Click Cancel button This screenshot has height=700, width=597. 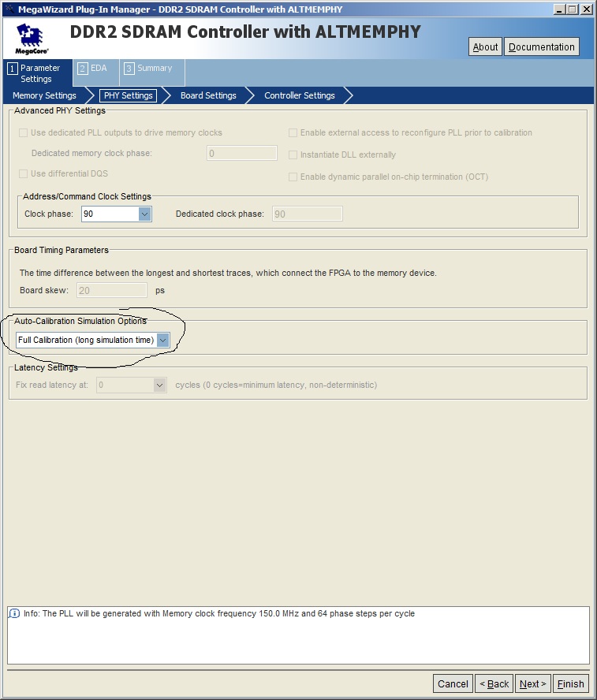(x=453, y=683)
